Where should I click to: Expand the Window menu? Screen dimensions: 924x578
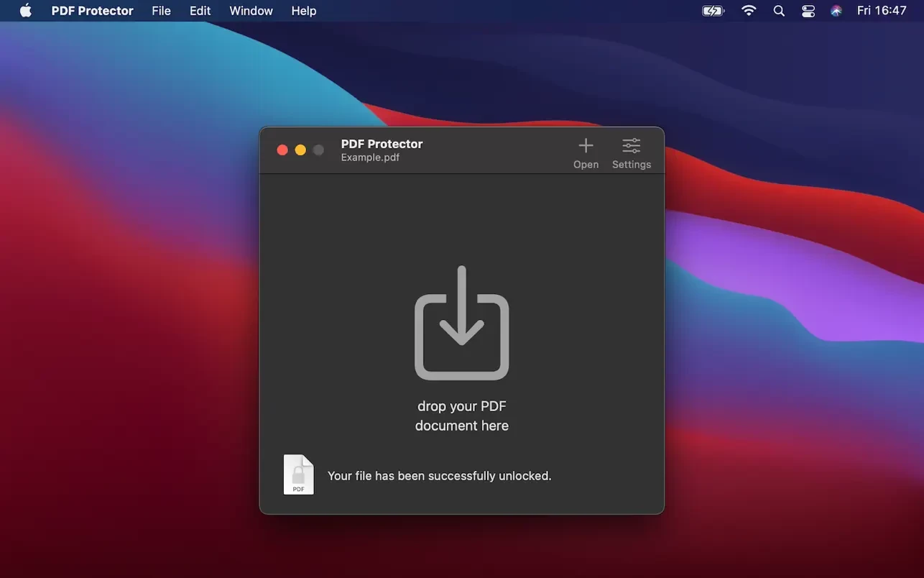251,11
